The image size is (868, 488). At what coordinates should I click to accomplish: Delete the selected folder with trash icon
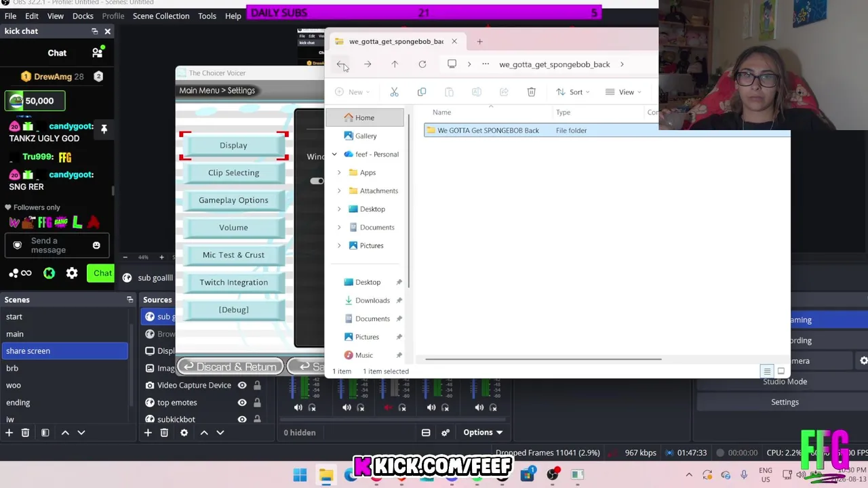(531, 92)
